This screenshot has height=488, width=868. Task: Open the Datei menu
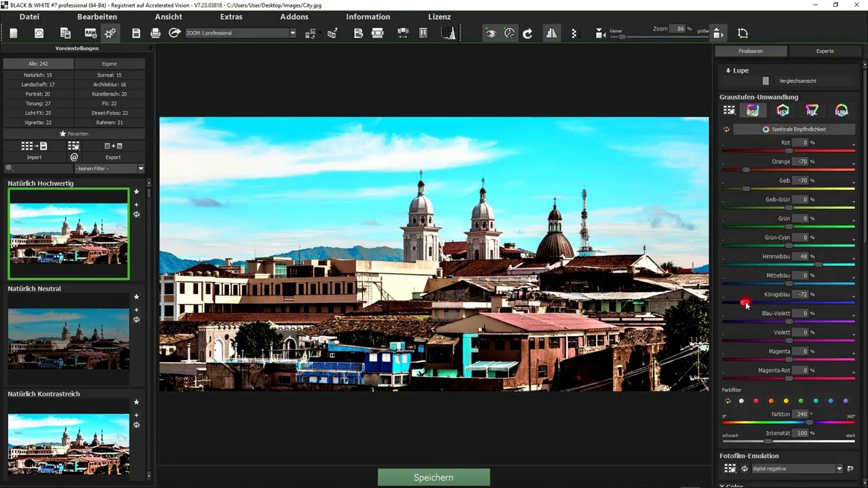[x=29, y=17]
